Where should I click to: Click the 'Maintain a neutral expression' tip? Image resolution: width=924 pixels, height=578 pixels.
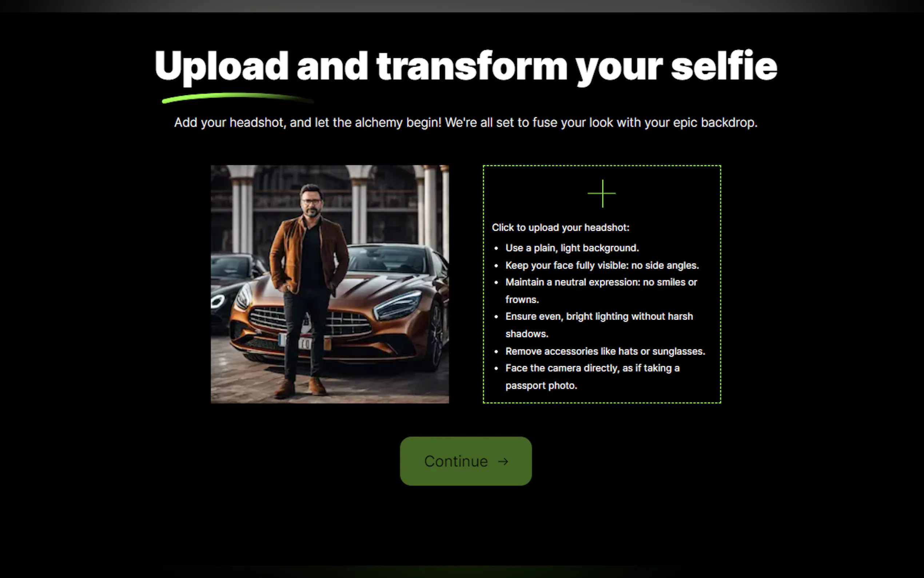[601, 290]
